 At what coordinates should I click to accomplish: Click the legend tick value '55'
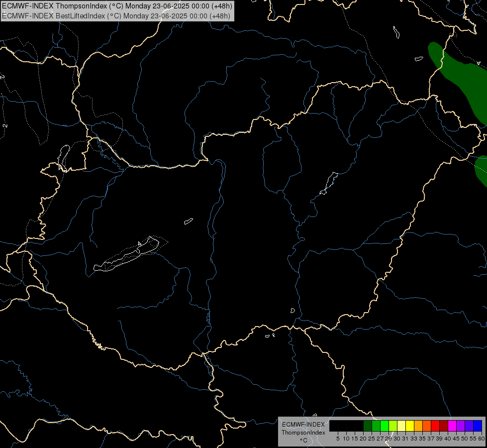[473, 439]
